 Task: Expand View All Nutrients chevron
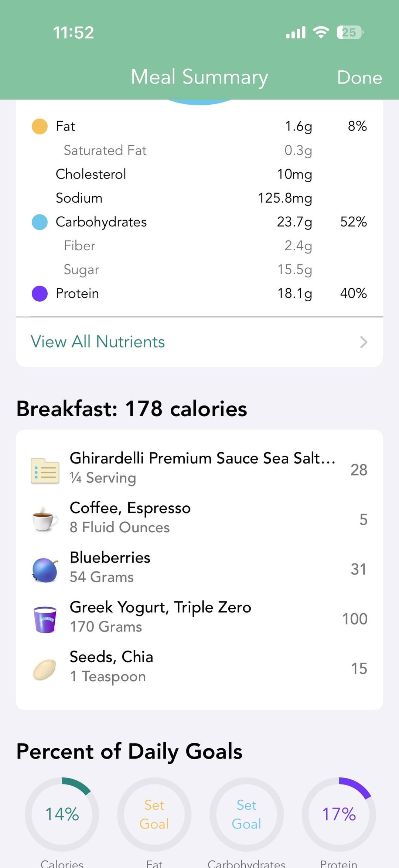coord(364,342)
